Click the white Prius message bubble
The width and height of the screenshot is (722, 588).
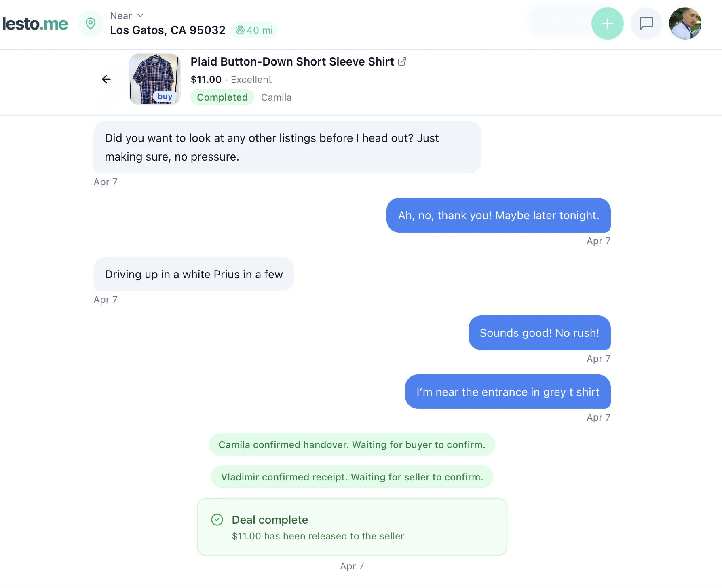pyautogui.click(x=194, y=274)
